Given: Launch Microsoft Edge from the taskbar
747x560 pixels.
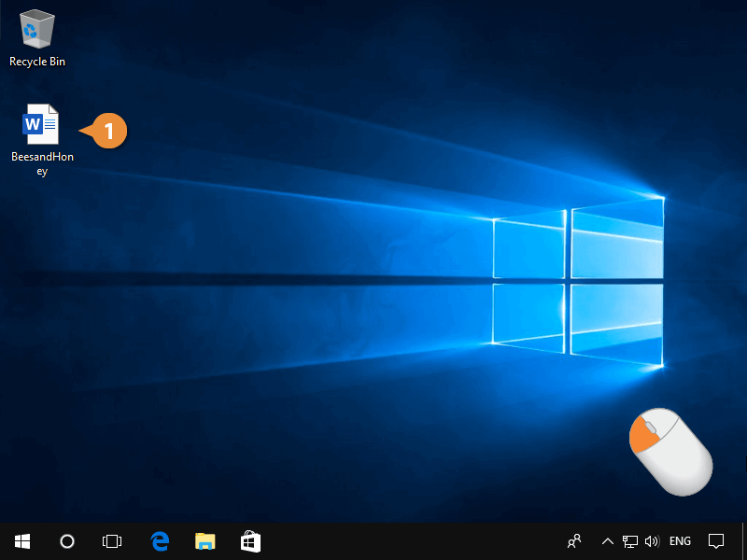Looking at the screenshot, I should (x=160, y=541).
